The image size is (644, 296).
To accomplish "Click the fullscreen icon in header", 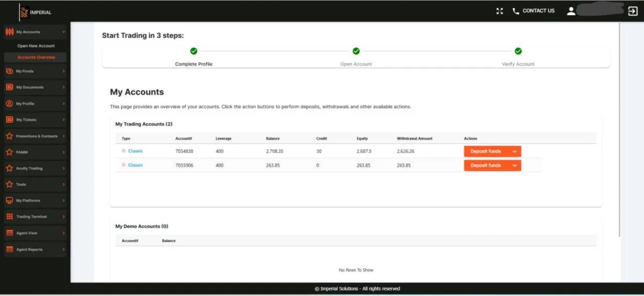I will tap(500, 11).
